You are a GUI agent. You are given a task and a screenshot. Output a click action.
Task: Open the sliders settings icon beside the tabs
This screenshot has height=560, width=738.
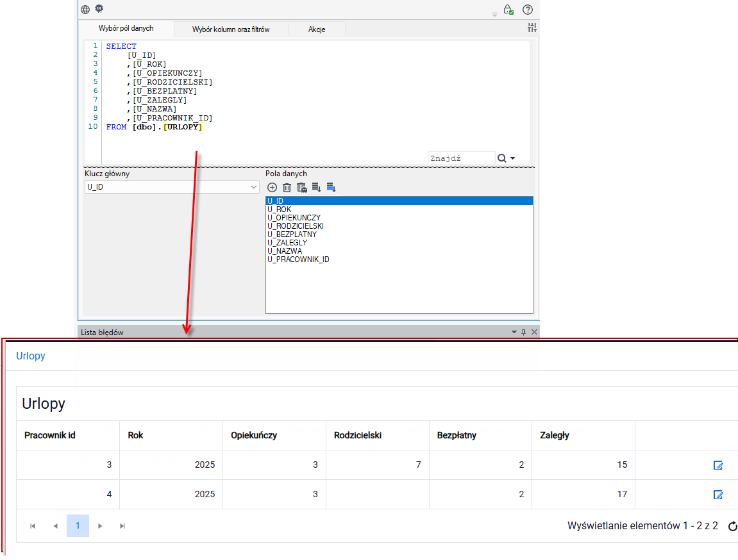pos(532,28)
